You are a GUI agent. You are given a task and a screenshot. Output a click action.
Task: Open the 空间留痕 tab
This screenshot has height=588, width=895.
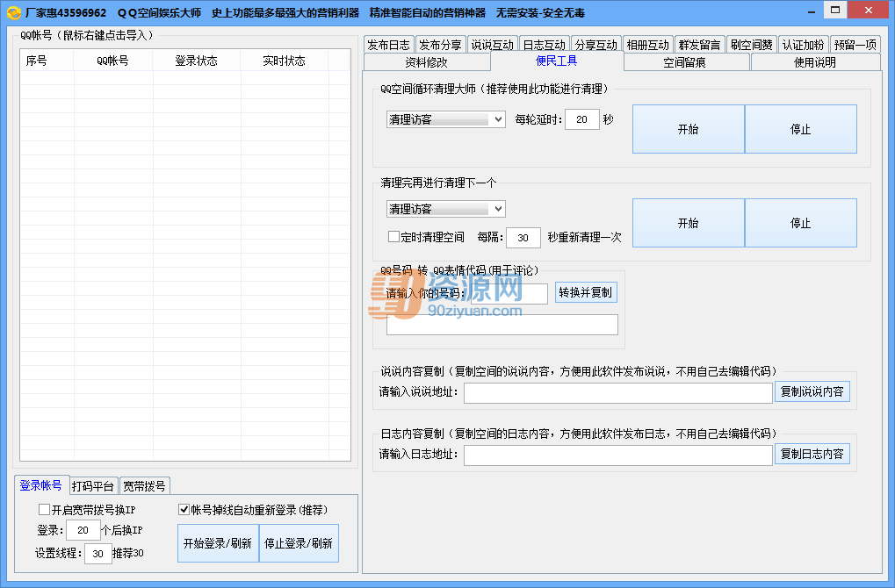[685, 62]
